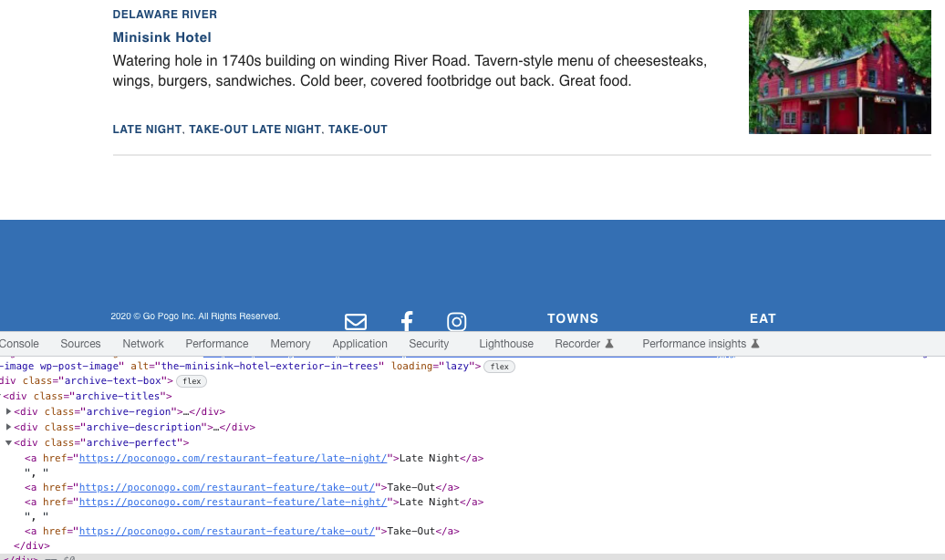Click the Minisink Hotel description paragraph

[x=410, y=70]
